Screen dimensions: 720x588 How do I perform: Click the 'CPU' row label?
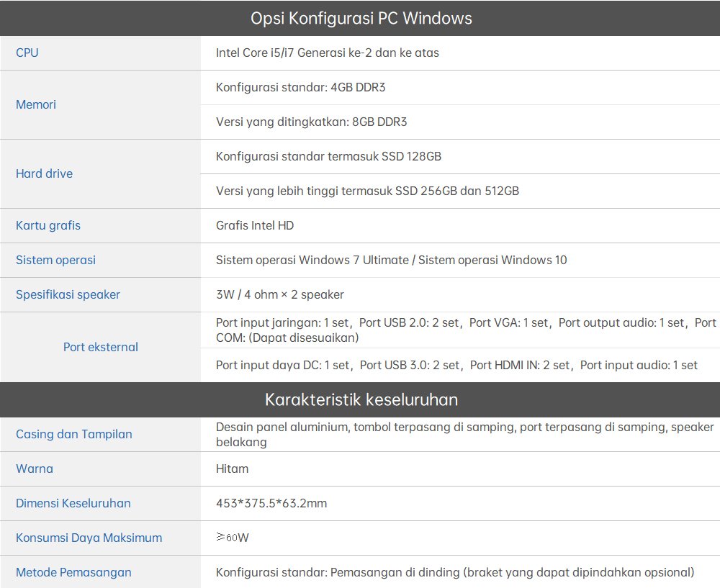pyautogui.click(x=27, y=53)
